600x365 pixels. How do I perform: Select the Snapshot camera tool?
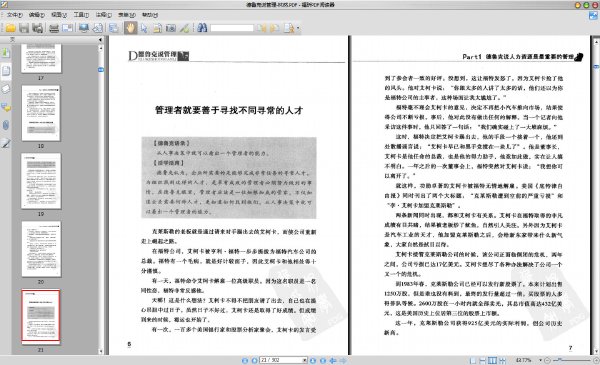[171, 28]
